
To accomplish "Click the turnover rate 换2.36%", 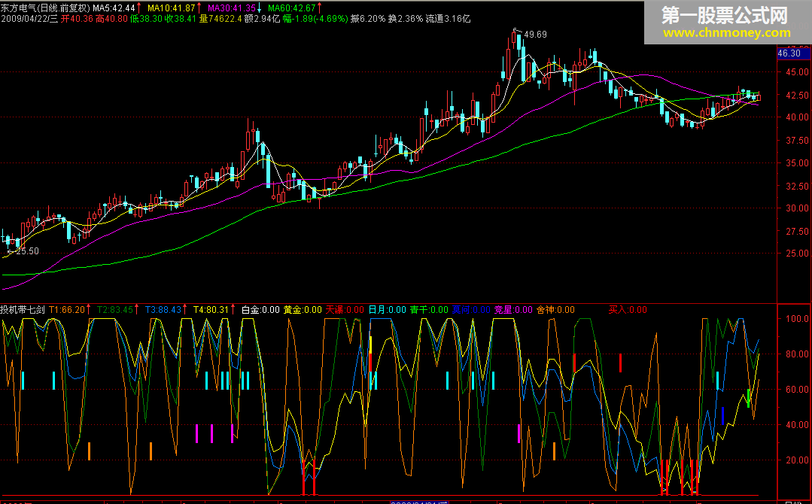I will (406, 19).
